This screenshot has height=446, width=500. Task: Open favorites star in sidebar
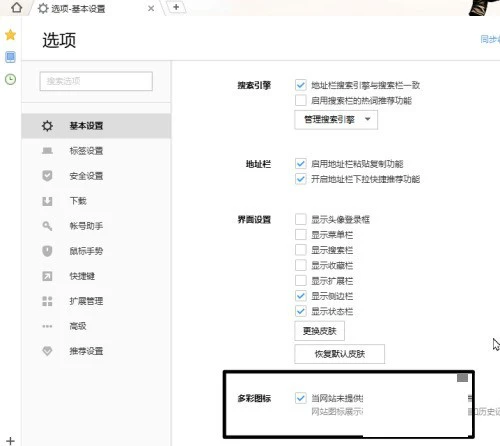click(10, 35)
